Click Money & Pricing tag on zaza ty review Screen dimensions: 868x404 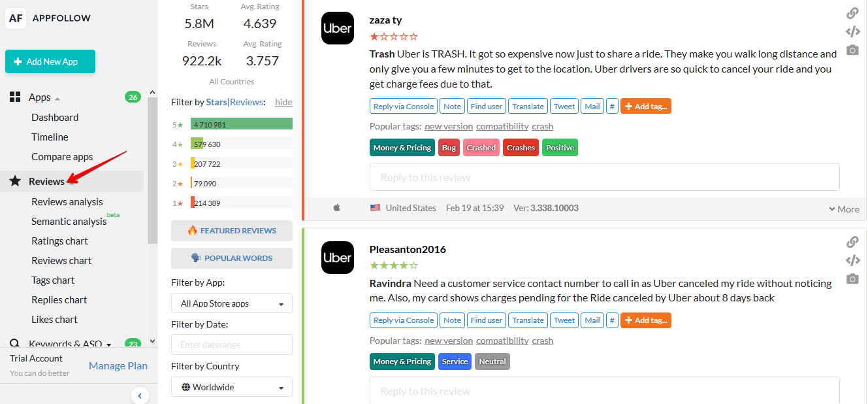[402, 148]
